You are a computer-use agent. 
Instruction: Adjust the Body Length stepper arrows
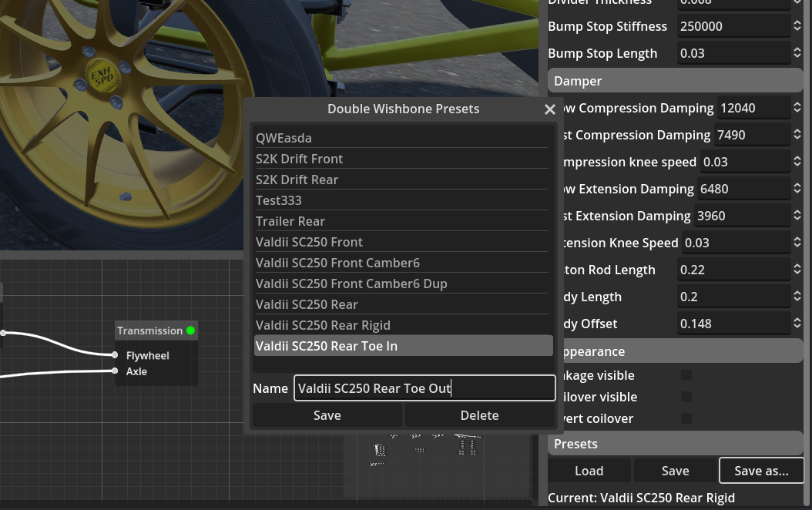tap(797, 297)
